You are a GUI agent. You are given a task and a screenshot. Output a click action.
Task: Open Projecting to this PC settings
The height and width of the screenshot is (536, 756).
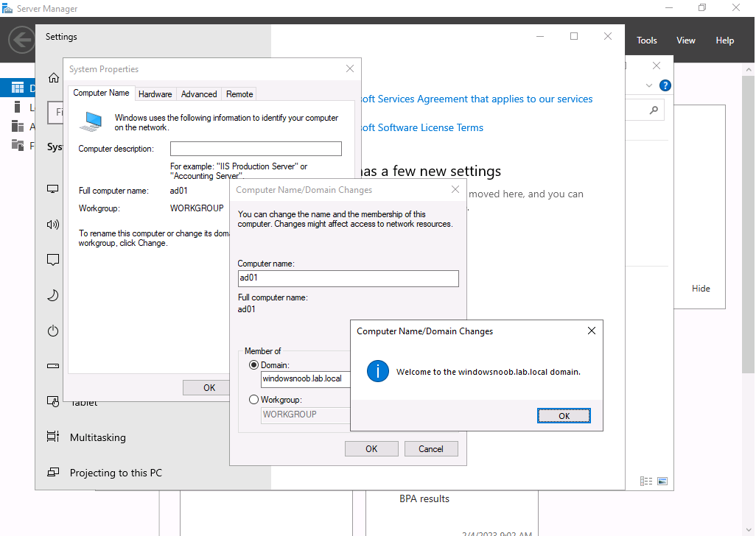(116, 473)
